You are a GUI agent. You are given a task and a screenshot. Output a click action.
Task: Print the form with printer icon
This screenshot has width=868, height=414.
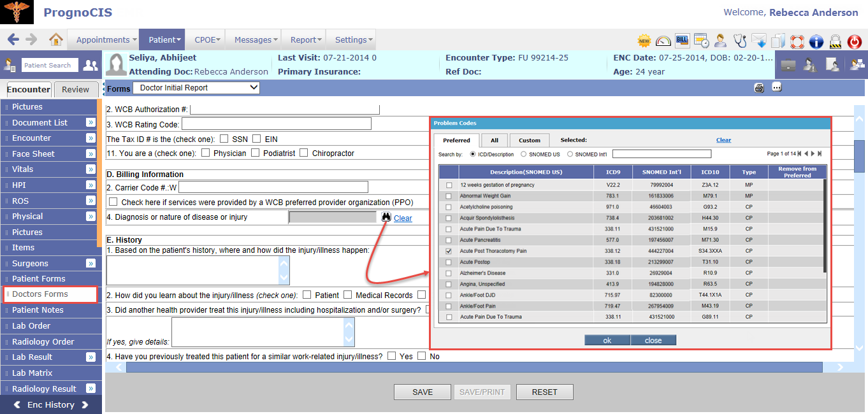pos(759,88)
